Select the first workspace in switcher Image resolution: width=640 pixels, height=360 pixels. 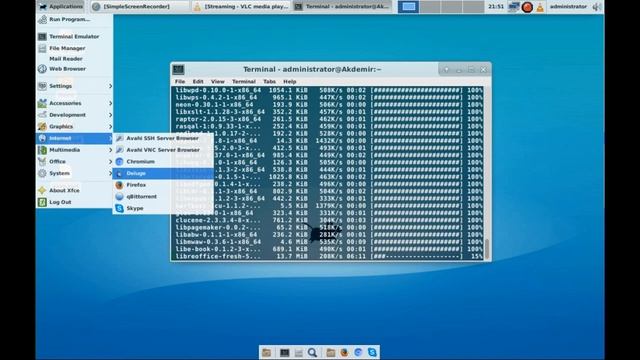click(x=409, y=7)
